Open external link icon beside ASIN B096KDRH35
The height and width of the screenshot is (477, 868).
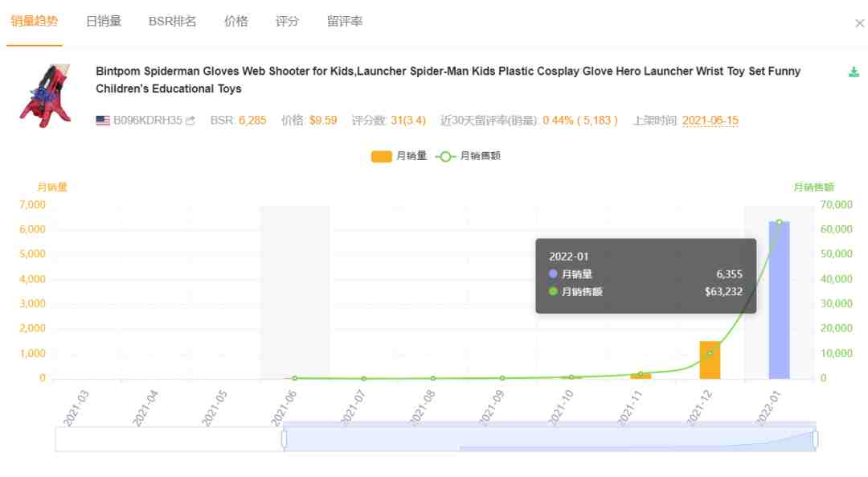(190, 120)
